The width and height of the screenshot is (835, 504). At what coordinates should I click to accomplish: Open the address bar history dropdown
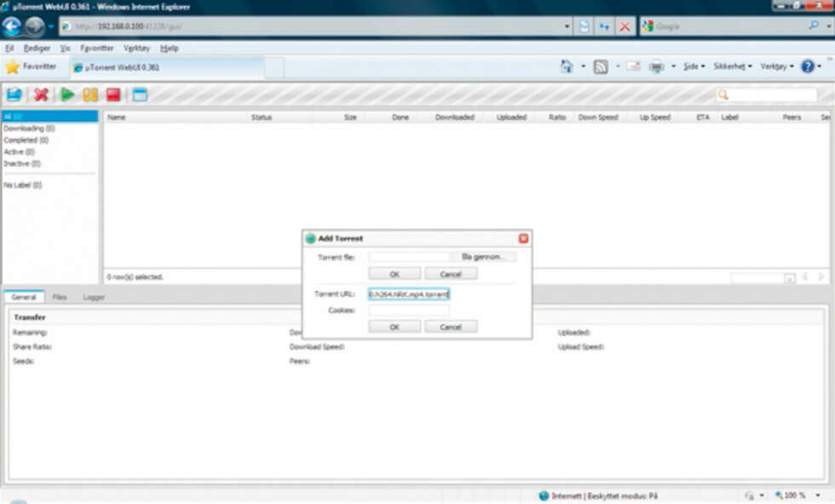tap(567, 26)
